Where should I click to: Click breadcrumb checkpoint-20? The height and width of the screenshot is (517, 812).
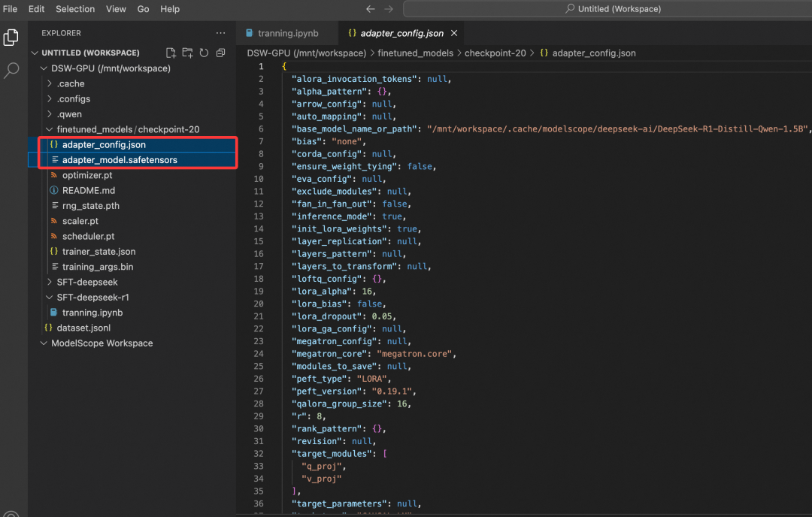pos(495,53)
